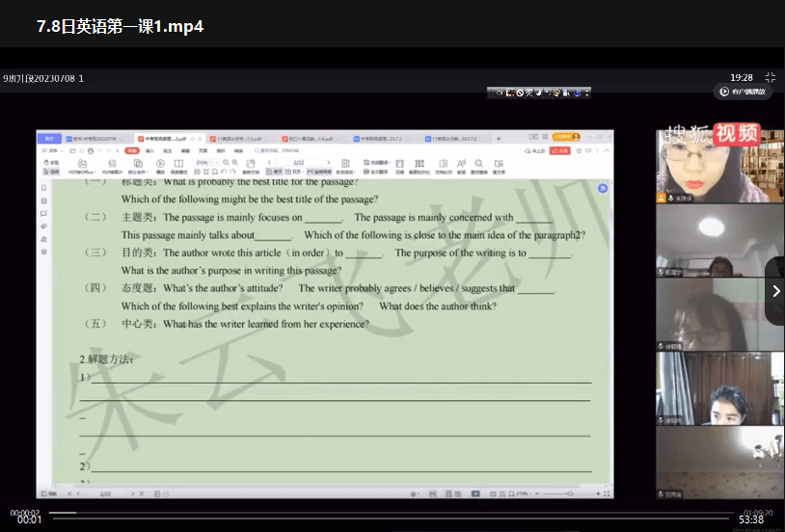Start slideshow from the status bar play icon
Image resolution: width=785 pixels, height=532 pixels.
(475, 494)
